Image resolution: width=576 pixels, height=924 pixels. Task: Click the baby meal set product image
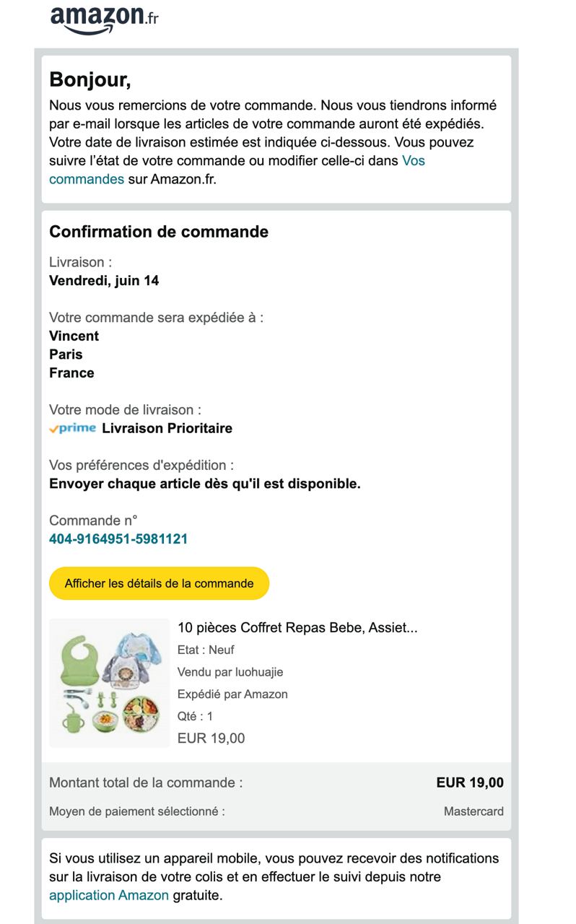click(109, 683)
